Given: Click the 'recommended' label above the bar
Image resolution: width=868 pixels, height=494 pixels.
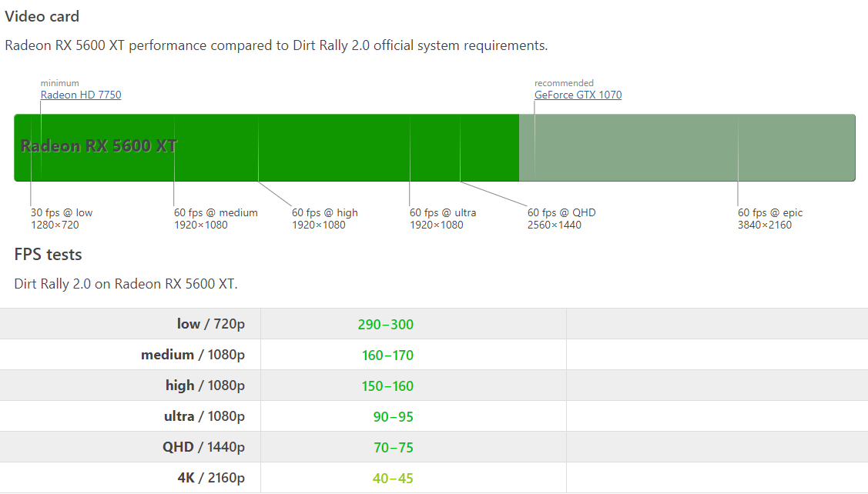Looking at the screenshot, I should [x=564, y=83].
